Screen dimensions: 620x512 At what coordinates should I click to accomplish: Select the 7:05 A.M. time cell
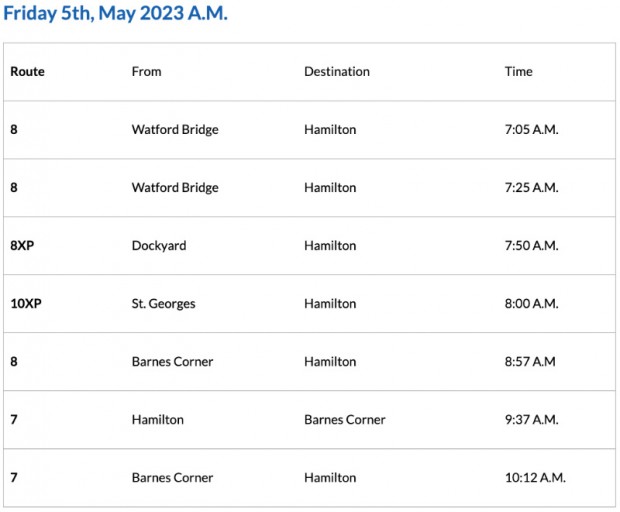click(x=531, y=130)
